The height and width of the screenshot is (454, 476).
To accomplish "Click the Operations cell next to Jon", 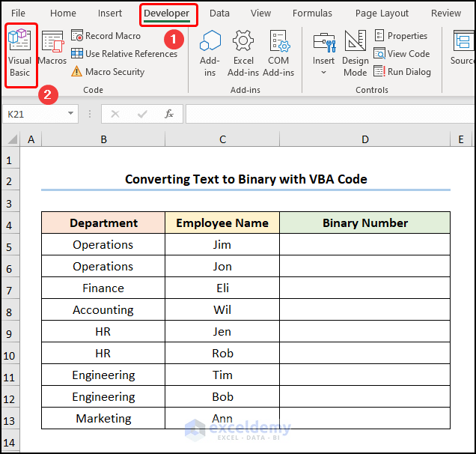I will pos(103,266).
